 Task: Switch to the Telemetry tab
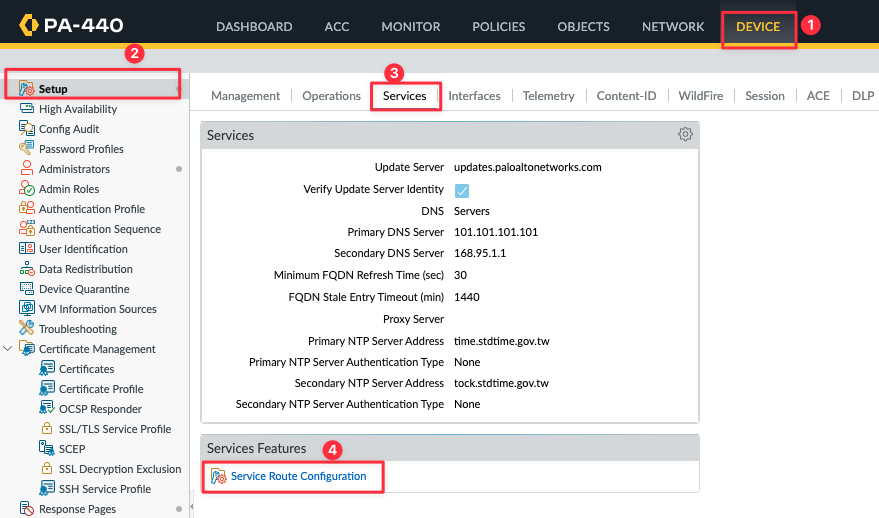(548, 96)
